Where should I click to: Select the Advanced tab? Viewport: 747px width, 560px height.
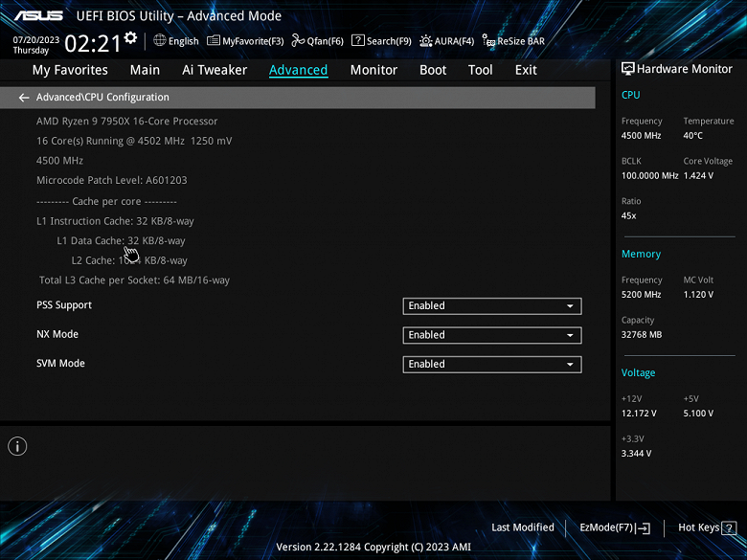[x=298, y=70]
